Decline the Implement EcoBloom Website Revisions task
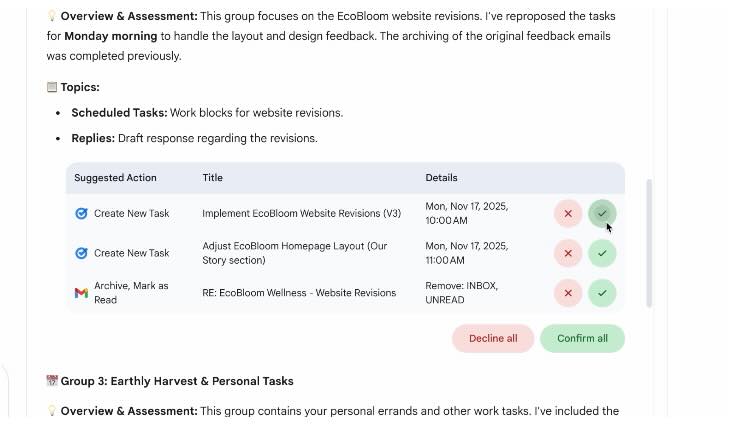This screenshot has width=742, height=431. pyautogui.click(x=568, y=213)
